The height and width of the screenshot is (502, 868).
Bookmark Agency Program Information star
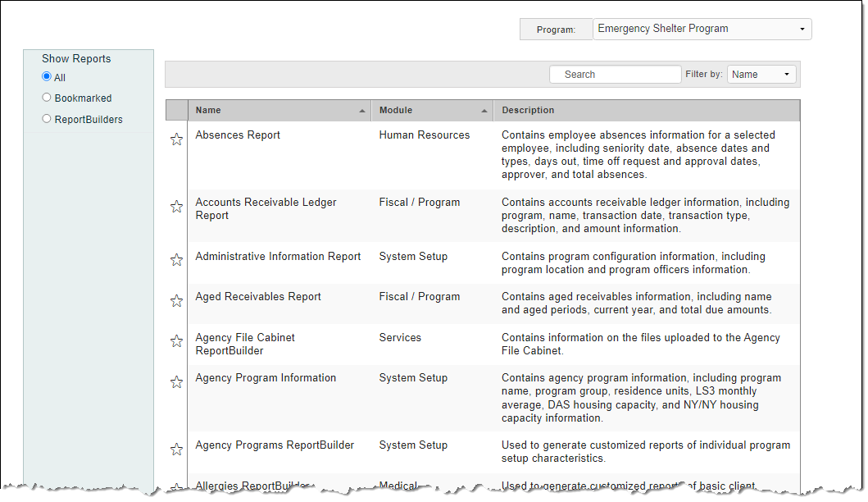176,382
